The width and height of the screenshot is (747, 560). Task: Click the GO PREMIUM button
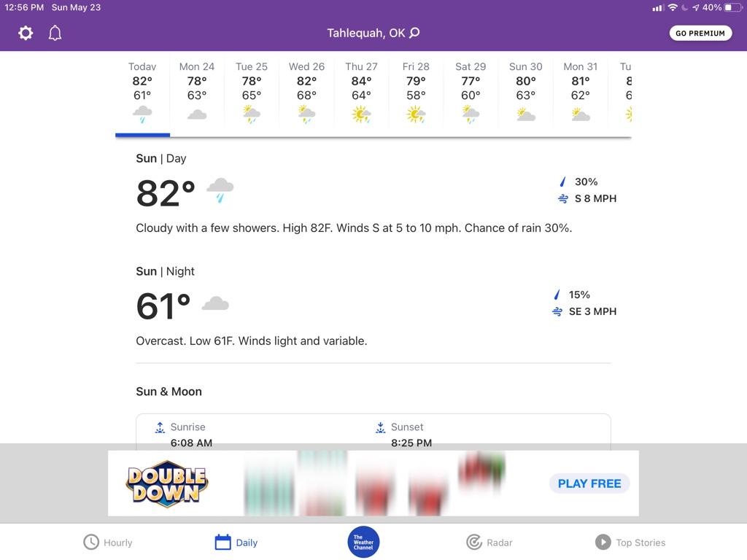click(x=700, y=33)
